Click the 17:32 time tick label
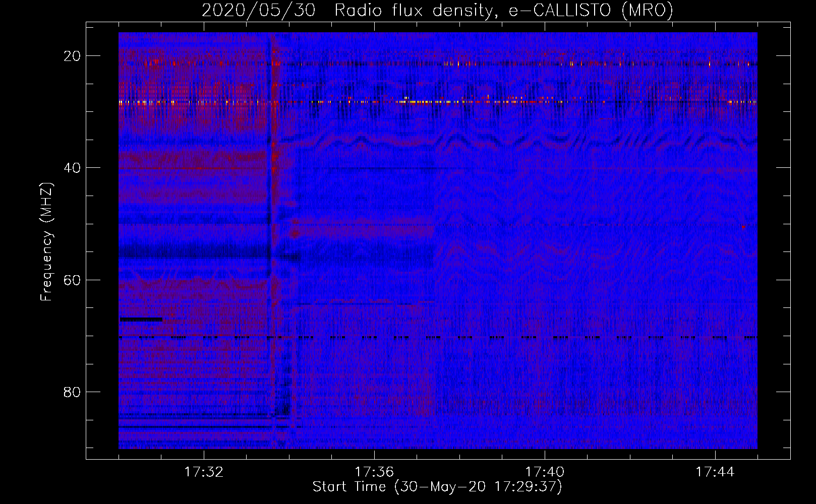Viewport: 816px width, 504px height. point(204,472)
